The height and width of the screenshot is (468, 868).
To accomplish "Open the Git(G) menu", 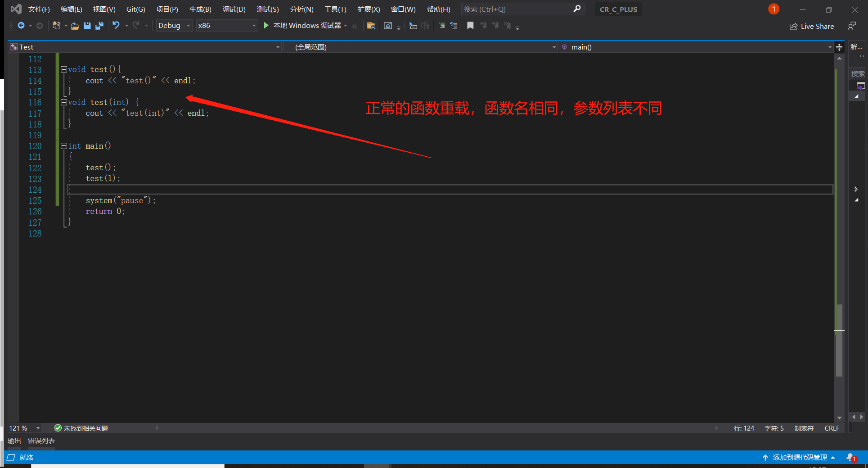I will [x=136, y=9].
